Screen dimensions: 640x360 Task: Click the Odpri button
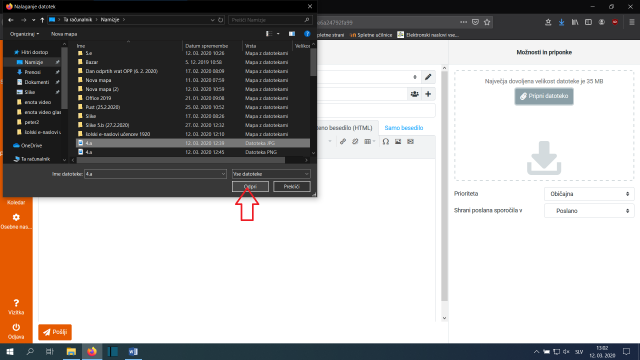click(250, 187)
